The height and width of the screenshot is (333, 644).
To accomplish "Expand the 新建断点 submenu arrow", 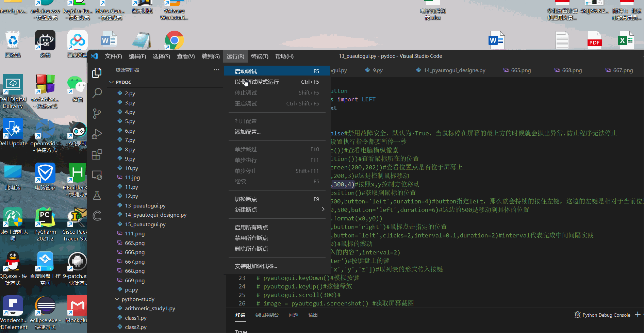I will (323, 210).
